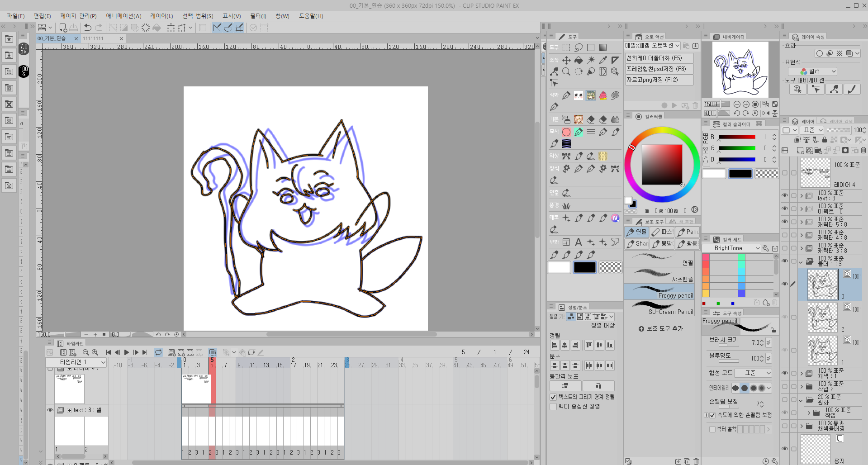Run 프레임합친psd저장 (F8) auto action
The height and width of the screenshot is (465, 868).
[x=659, y=69]
